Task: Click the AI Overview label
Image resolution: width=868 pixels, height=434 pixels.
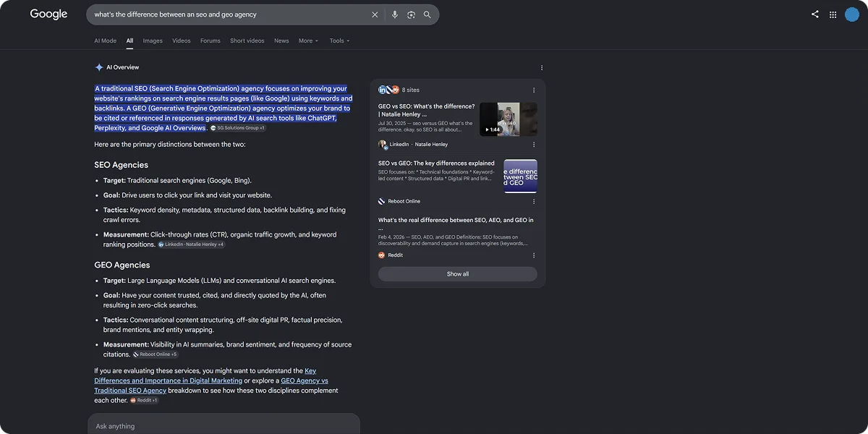Action: 123,67
